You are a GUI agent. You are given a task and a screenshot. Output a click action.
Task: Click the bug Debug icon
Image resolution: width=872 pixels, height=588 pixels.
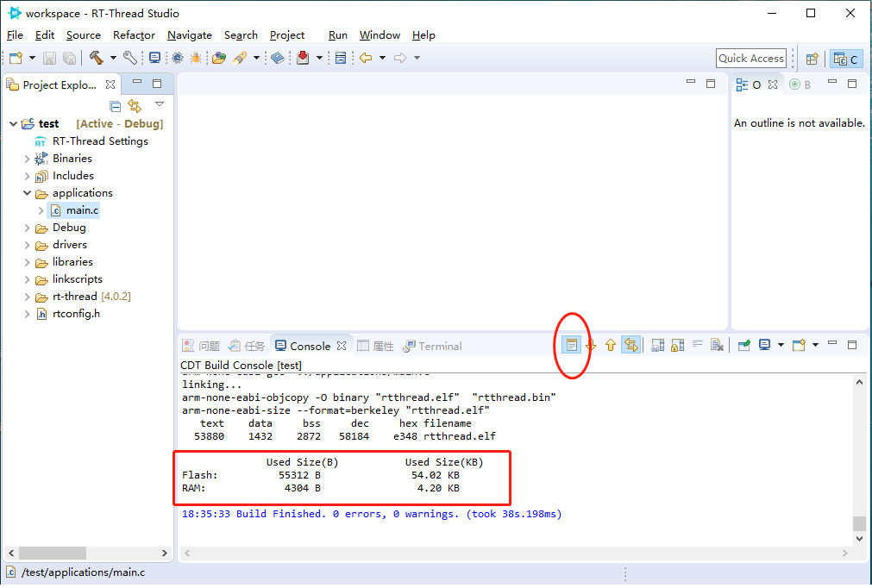point(196,58)
